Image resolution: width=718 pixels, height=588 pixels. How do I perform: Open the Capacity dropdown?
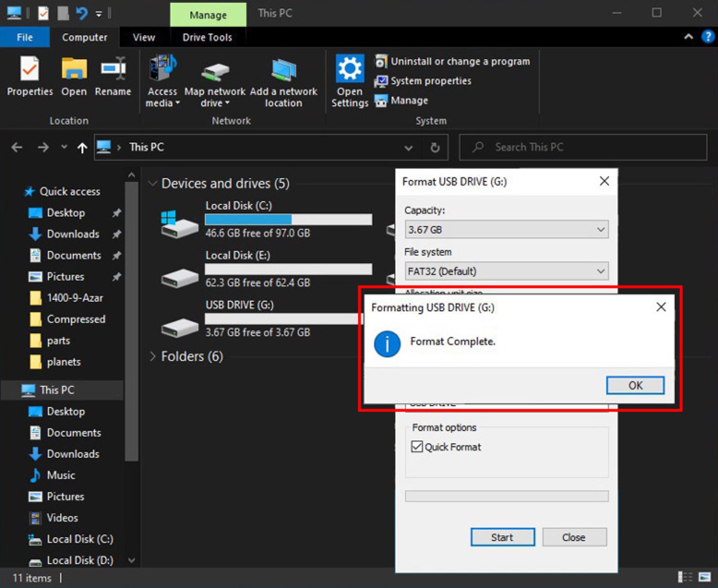tap(506, 229)
